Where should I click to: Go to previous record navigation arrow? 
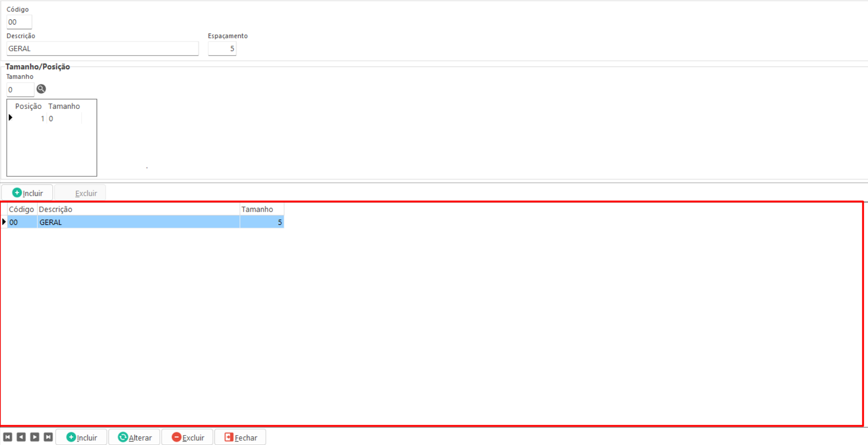point(21,437)
